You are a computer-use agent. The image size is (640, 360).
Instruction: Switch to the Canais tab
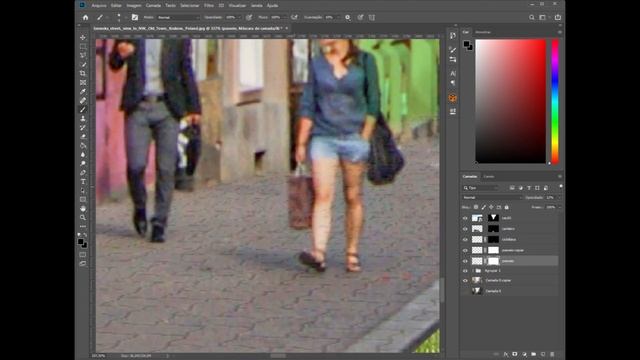489,177
